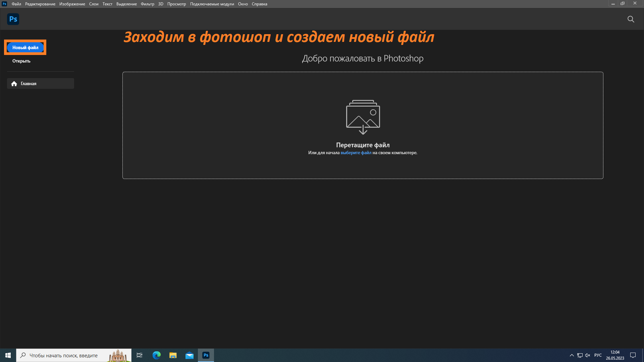Open Task View on the taskbar
The height and width of the screenshot is (362, 644).
(140, 355)
